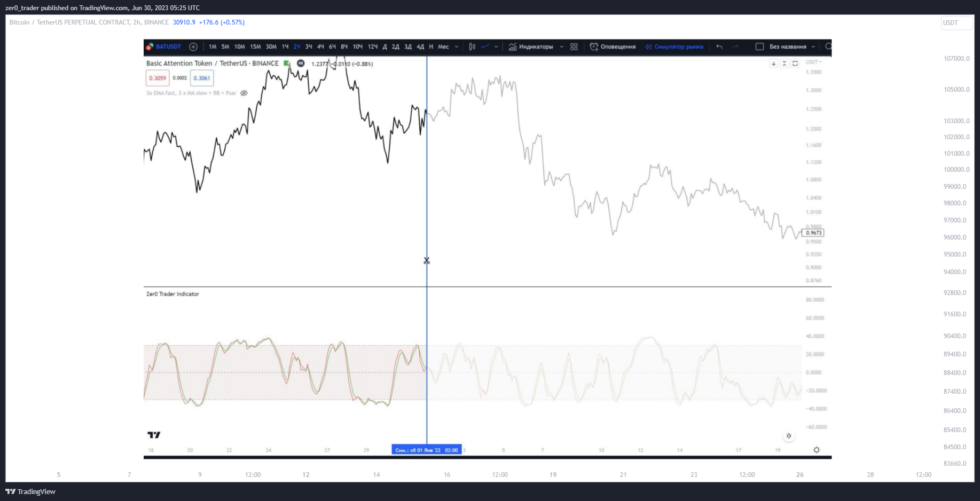Click the 30910.9 price value
Screen dimensions: 980x501
[184, 22]
